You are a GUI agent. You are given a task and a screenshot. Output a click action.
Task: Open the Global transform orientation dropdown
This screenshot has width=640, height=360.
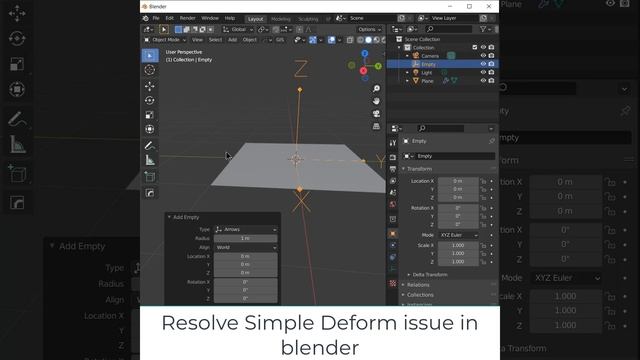238,29
